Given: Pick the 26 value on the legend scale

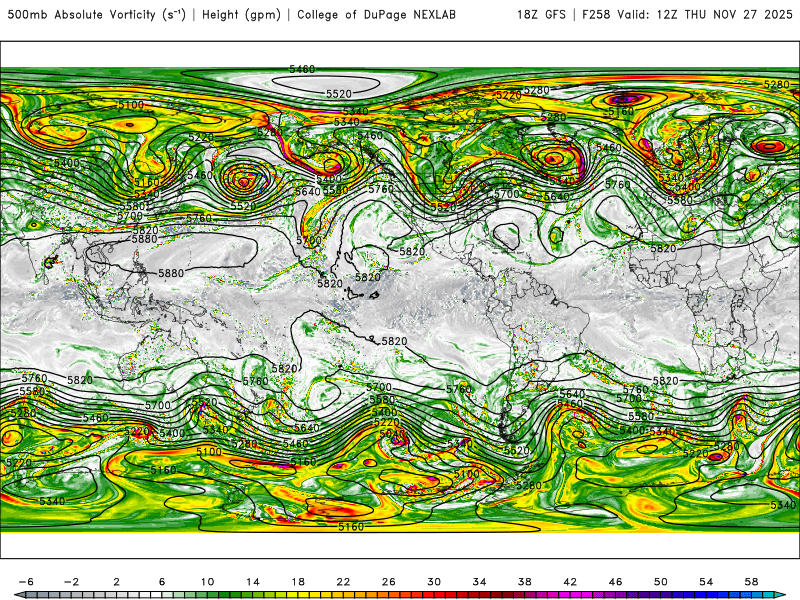Looking at the screenshot, I should 389,582.
